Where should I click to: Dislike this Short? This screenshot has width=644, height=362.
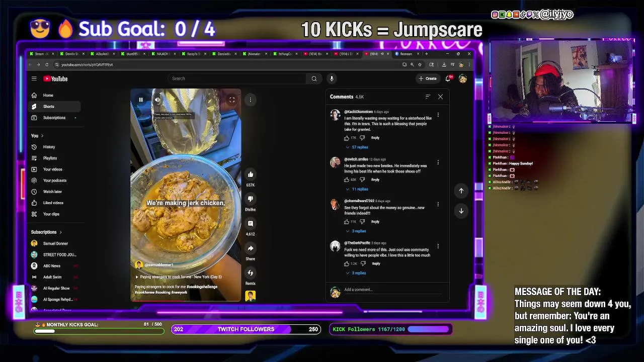point(250,199)
